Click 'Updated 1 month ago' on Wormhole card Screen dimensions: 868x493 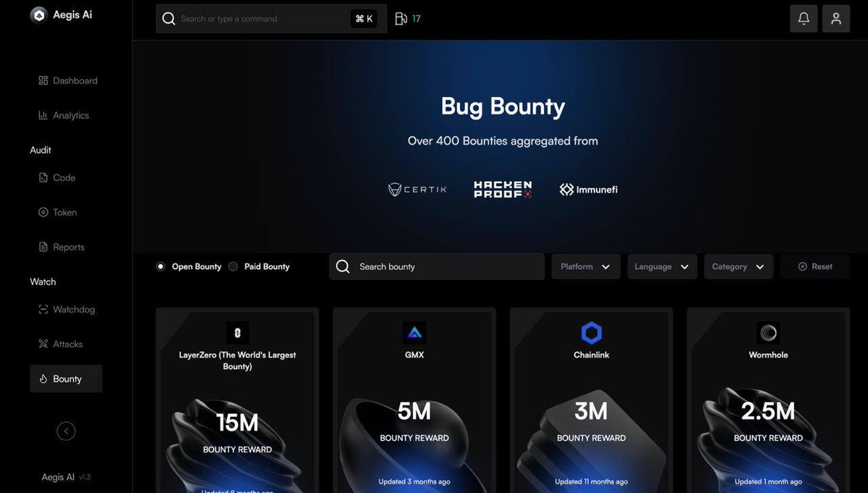[768, 481]
